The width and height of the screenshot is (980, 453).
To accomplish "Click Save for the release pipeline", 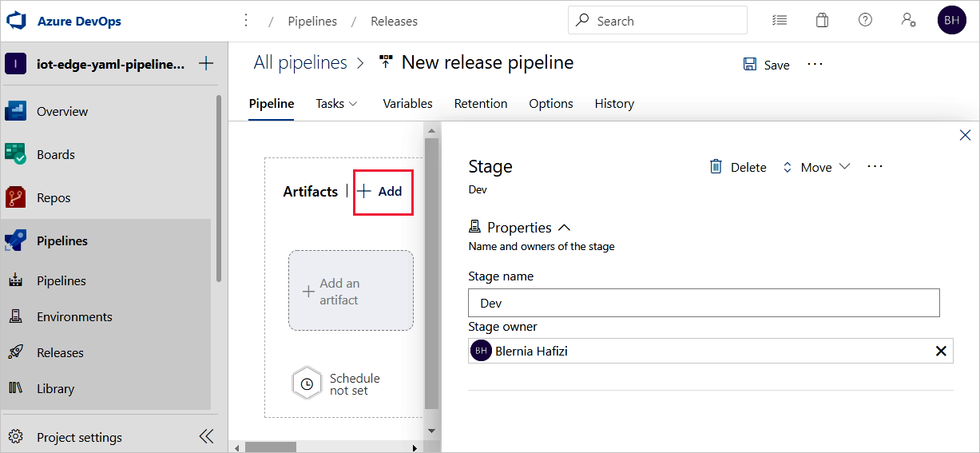I will click(x=767, y=65).
